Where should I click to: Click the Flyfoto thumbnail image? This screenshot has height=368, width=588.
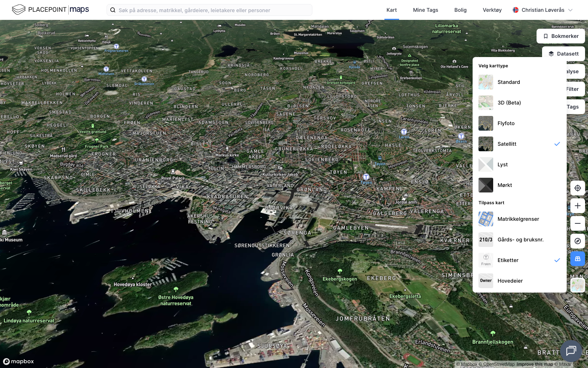click(486, 123)
